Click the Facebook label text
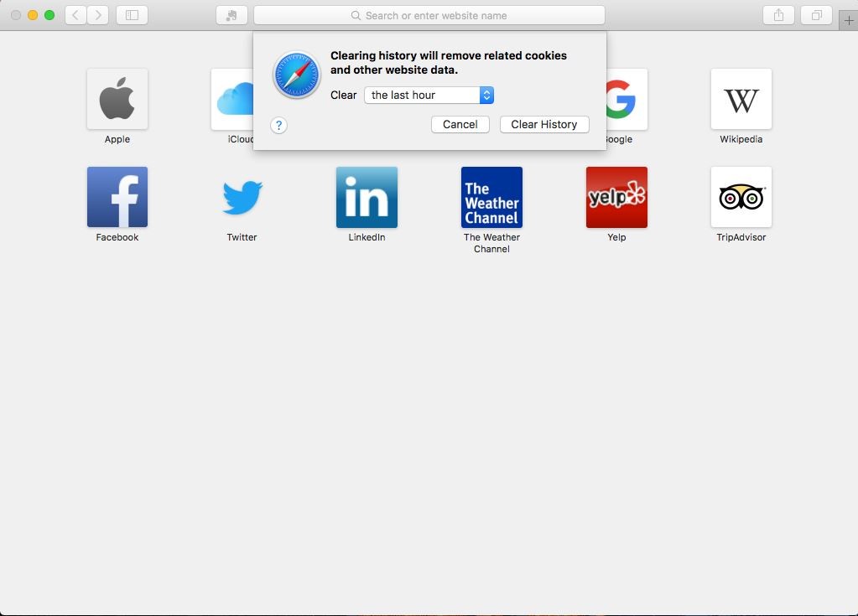Screen dimensions: 858x616 click(x=117, y=237)
